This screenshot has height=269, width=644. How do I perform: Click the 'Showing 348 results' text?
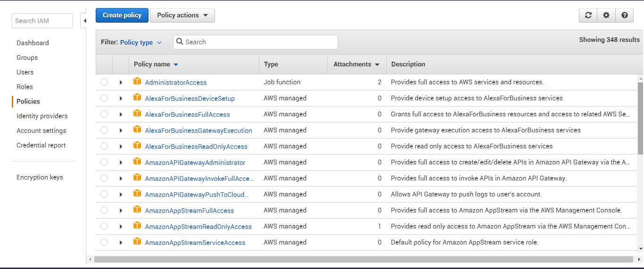pos(609,40)
